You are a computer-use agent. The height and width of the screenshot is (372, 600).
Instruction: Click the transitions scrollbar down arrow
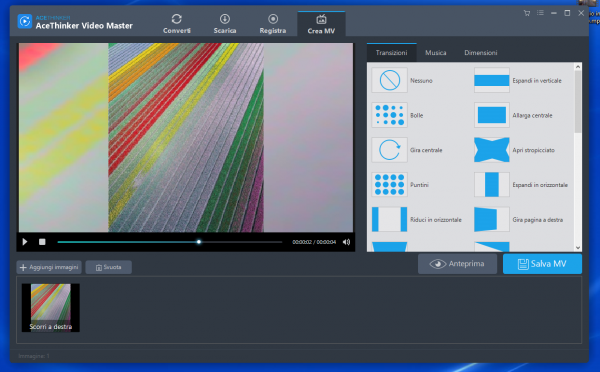578,248
